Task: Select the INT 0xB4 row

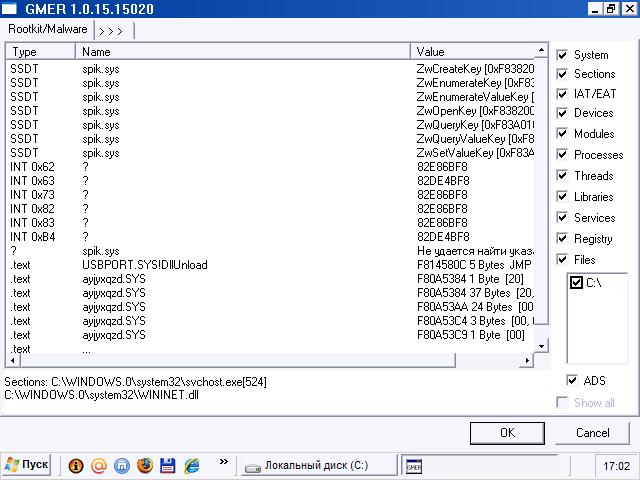Action: (x=270, y=237)
